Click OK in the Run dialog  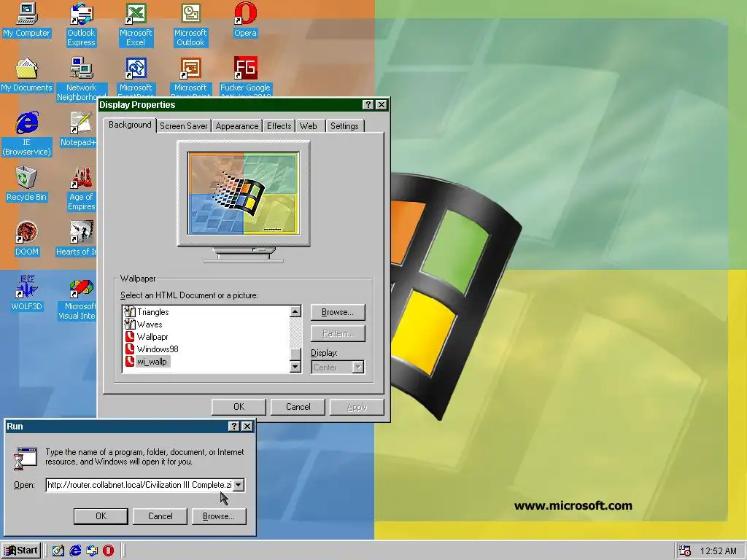tap(101, 516)
